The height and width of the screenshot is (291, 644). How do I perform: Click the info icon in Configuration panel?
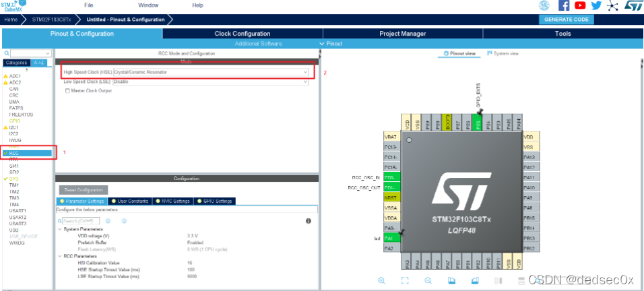coord(308,221)
